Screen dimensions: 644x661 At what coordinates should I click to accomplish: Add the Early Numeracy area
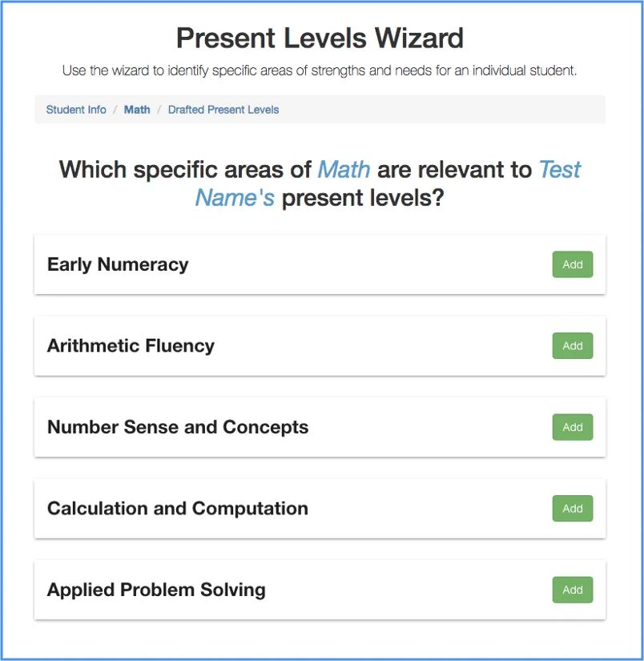(x=572, y=264)
